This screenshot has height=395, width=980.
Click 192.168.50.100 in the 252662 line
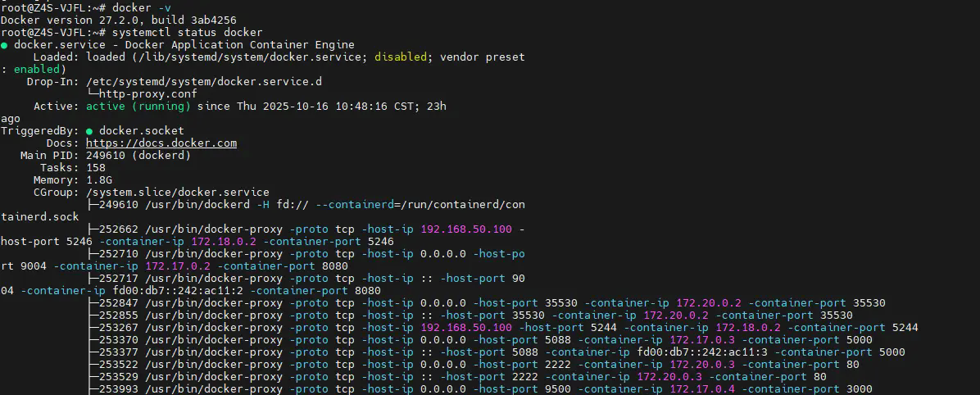pyautogui.click(x=466, y=229)
